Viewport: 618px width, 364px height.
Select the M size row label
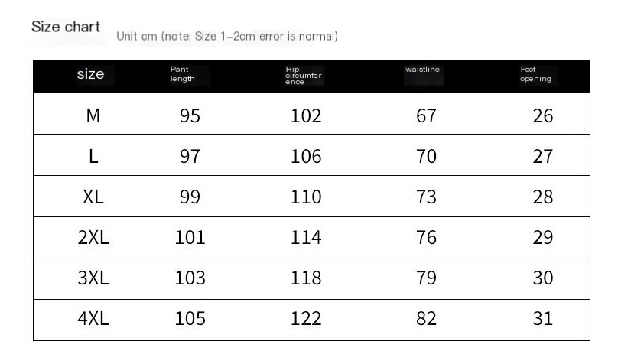click(93, 115)
